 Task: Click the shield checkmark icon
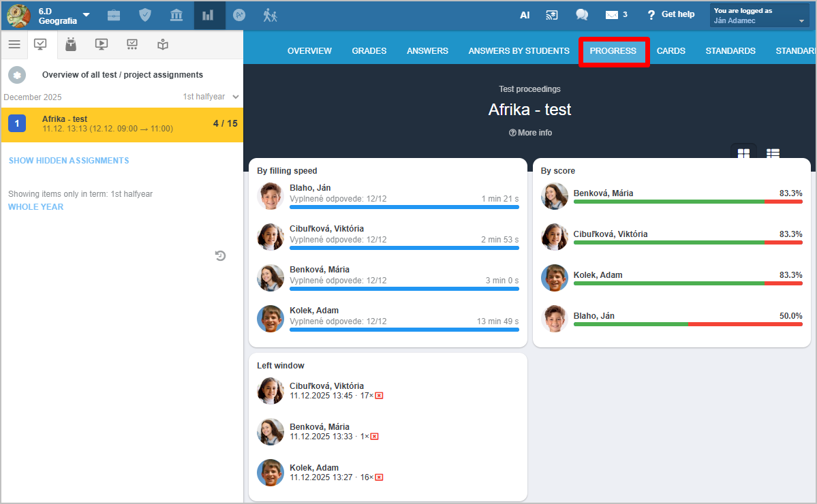click(x=145, y=15)
